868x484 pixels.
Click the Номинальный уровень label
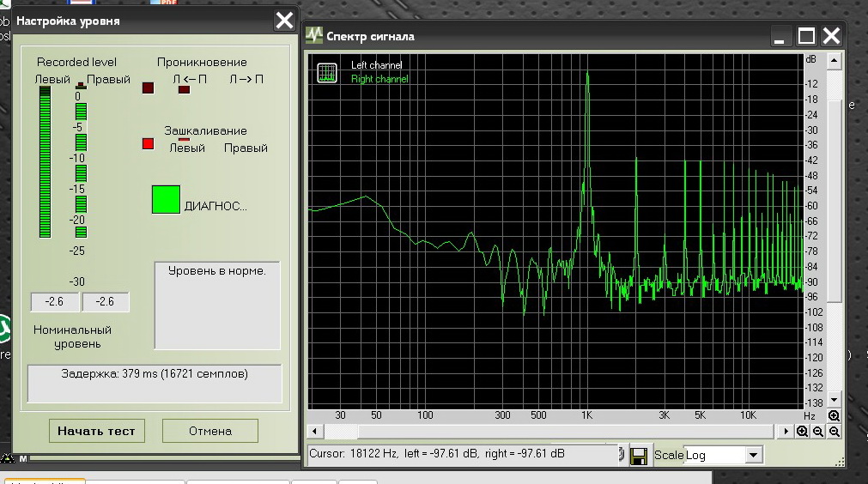click(72, 336)
